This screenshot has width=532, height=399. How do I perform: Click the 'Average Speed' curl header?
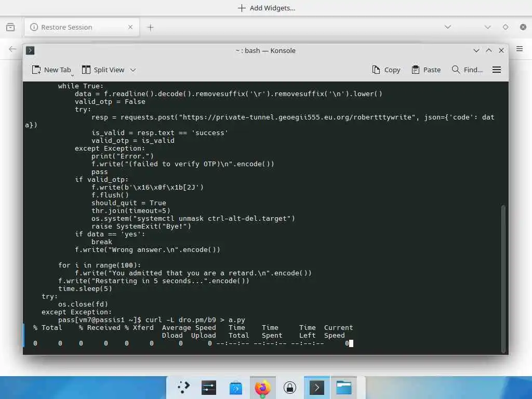[x=189, y=328]
